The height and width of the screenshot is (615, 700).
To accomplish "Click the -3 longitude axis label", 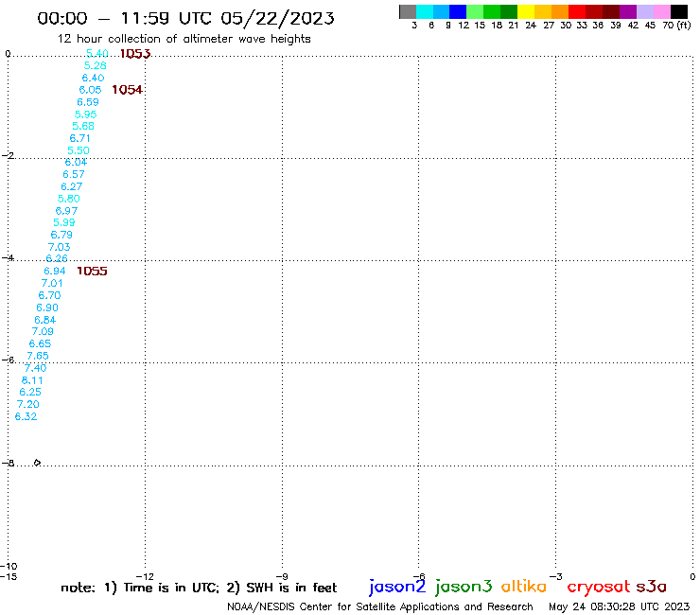I will (556, 576).
